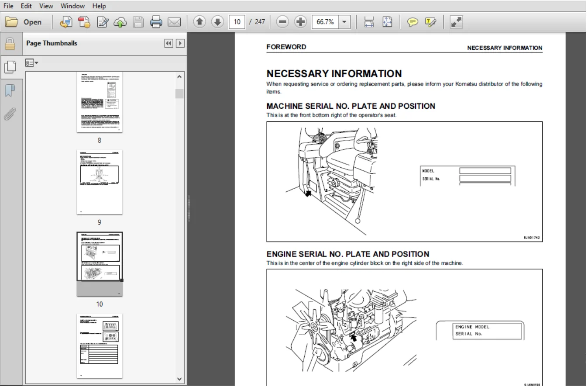Click the combine files into PDF icon
Screen dimensions: 588x387
pyautogui.click(x=85, y=22)
